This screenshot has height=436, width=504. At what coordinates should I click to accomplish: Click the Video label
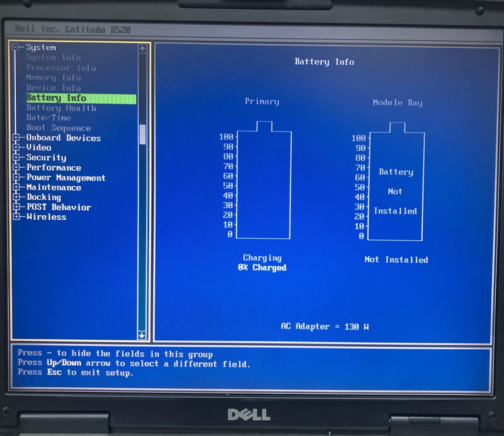(39, 148)
